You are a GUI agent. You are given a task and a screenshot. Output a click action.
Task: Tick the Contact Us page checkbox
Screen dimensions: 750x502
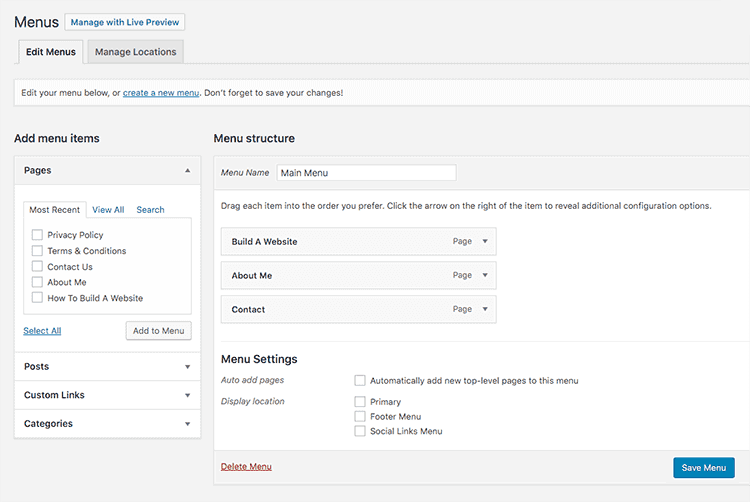point(37,267)
